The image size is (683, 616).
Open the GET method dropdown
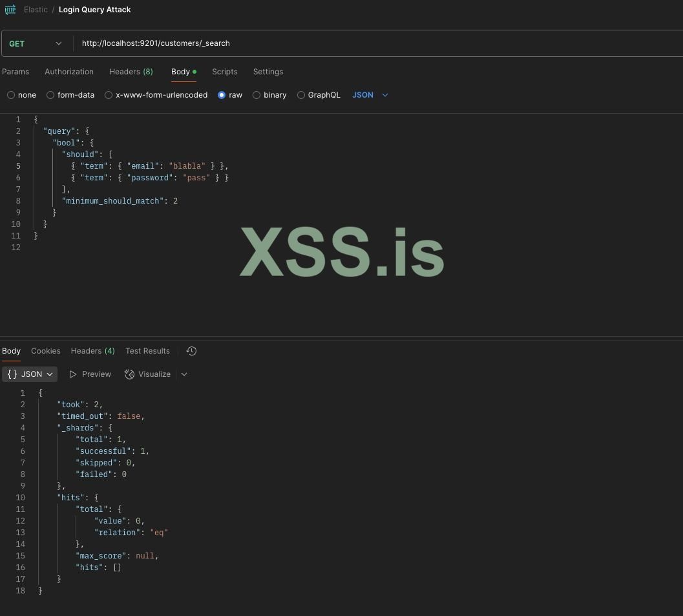(x=36, y=43)
